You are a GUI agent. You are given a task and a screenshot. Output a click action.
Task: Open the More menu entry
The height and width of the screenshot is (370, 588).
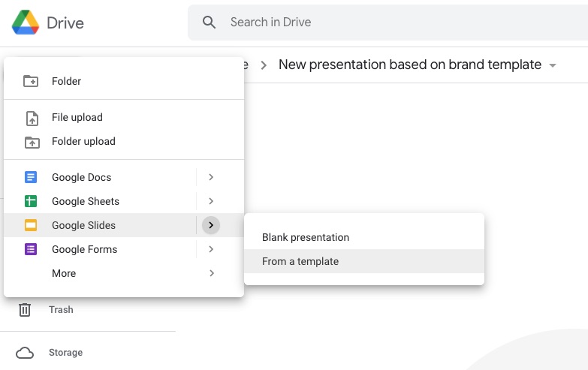124,273
